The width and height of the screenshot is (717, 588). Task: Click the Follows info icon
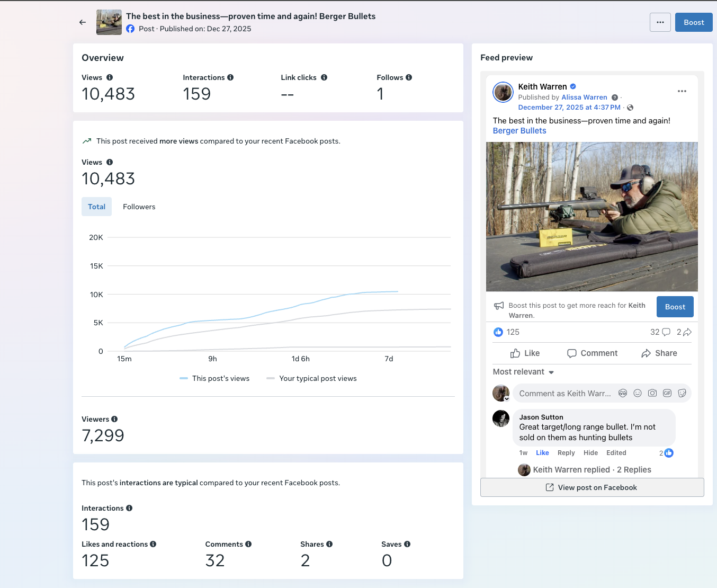(x=409, y=77)
